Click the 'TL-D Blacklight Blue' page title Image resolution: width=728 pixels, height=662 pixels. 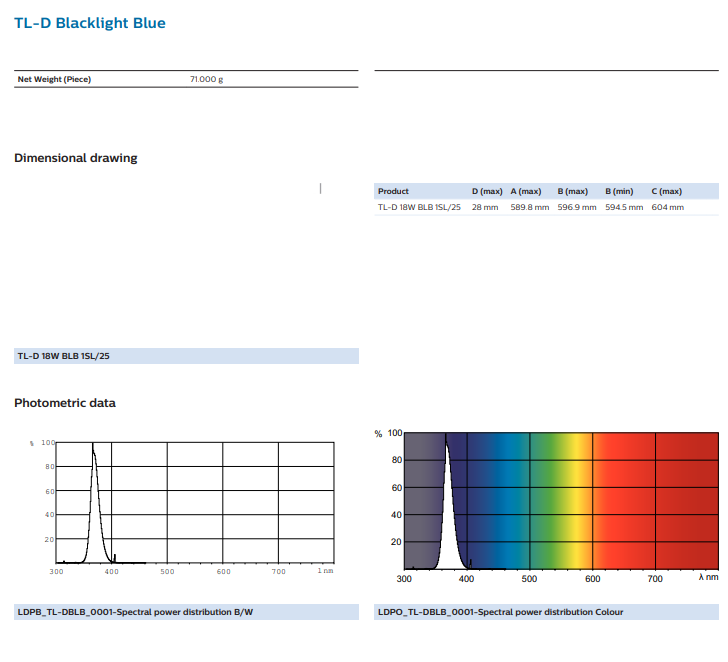90,23
